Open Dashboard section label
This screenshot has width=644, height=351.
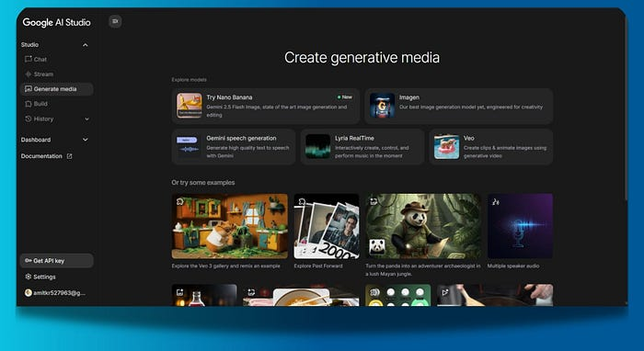(36, 140)
